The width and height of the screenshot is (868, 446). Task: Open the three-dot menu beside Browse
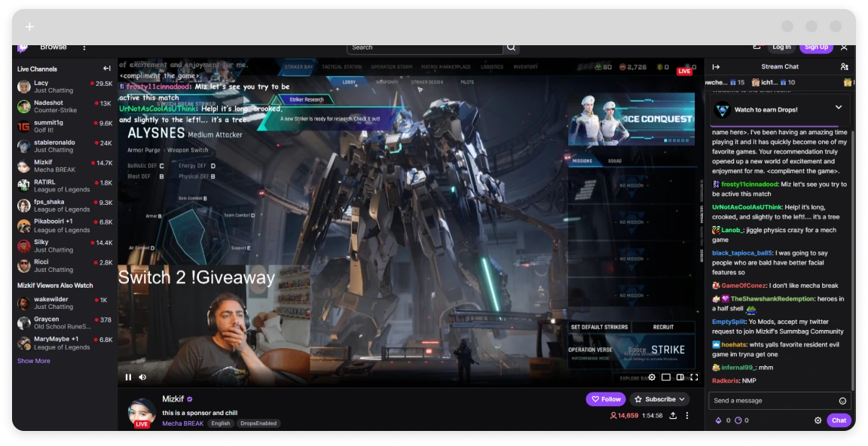84,47
